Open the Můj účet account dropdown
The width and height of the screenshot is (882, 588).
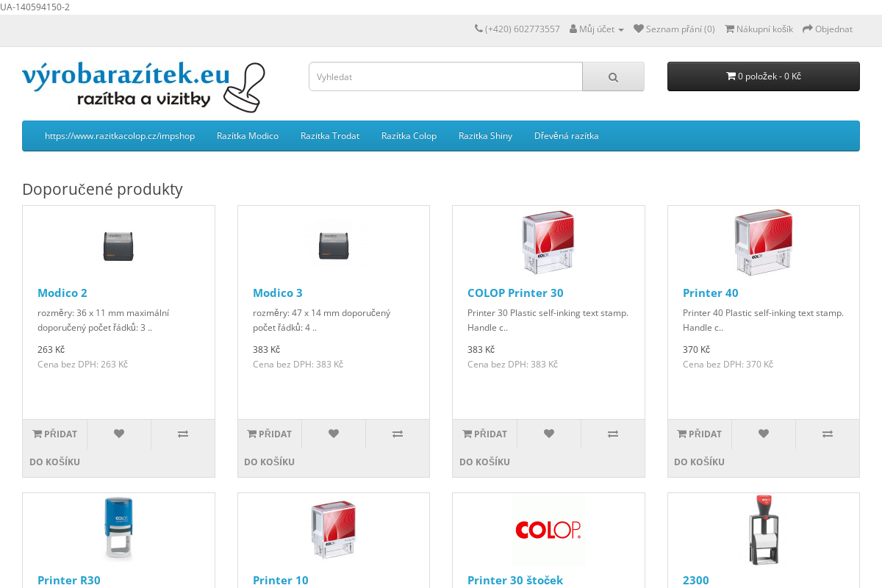point(597,29)
